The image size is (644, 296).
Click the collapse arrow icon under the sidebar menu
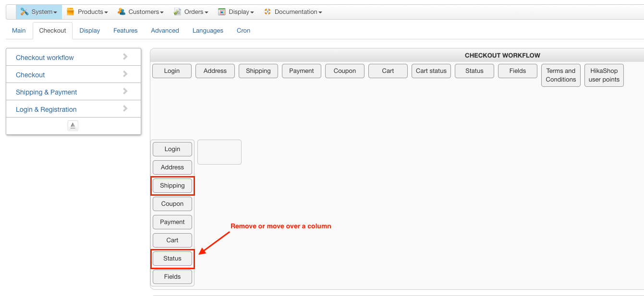pos(73,126)
